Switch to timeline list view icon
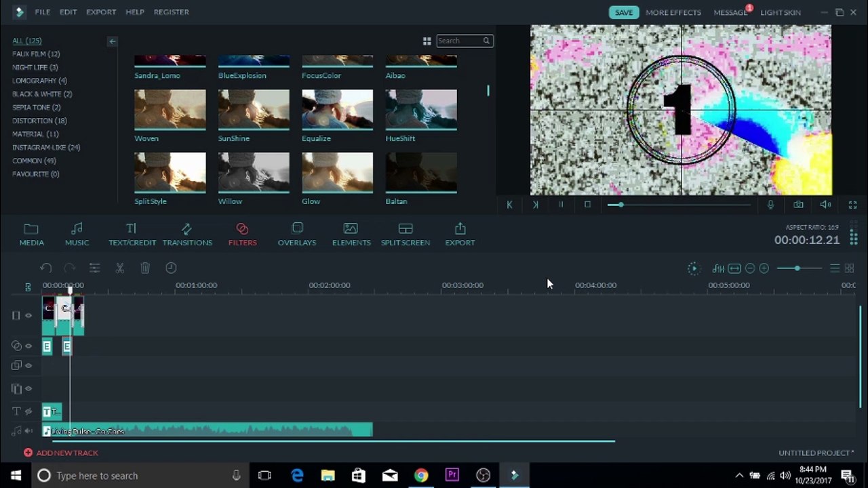The image size is (868, 488). (x=835, y=269)
